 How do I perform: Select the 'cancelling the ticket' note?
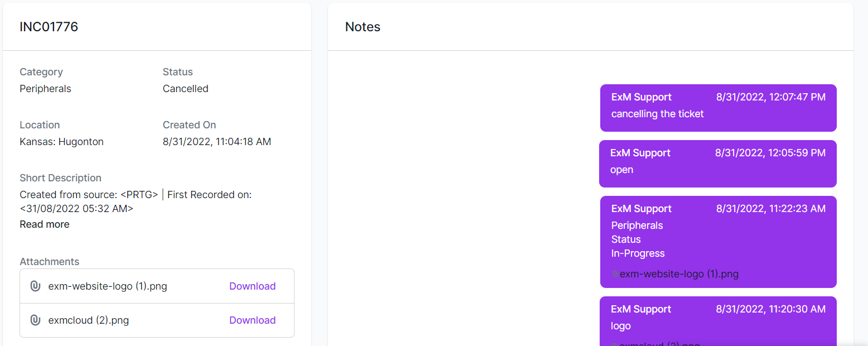click(718, 108)
